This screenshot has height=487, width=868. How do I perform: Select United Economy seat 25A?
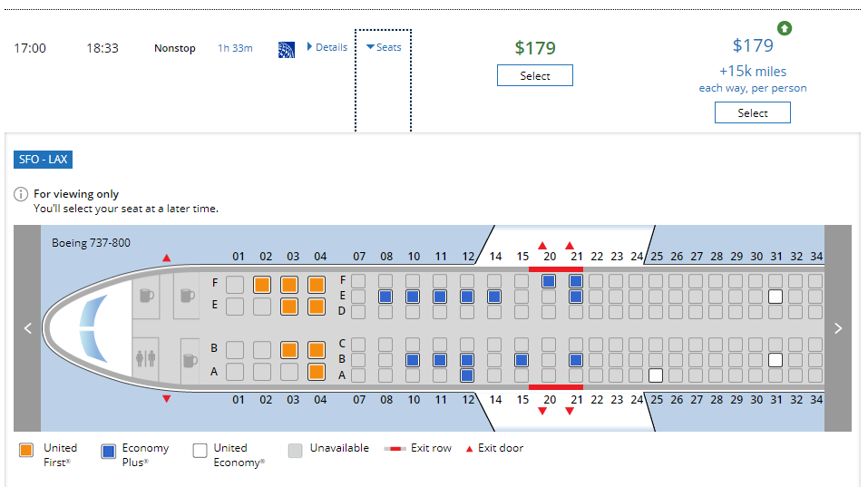click(656, 375)
